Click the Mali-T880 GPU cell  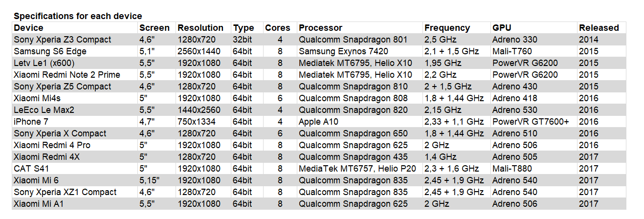(x=534, y=169)
